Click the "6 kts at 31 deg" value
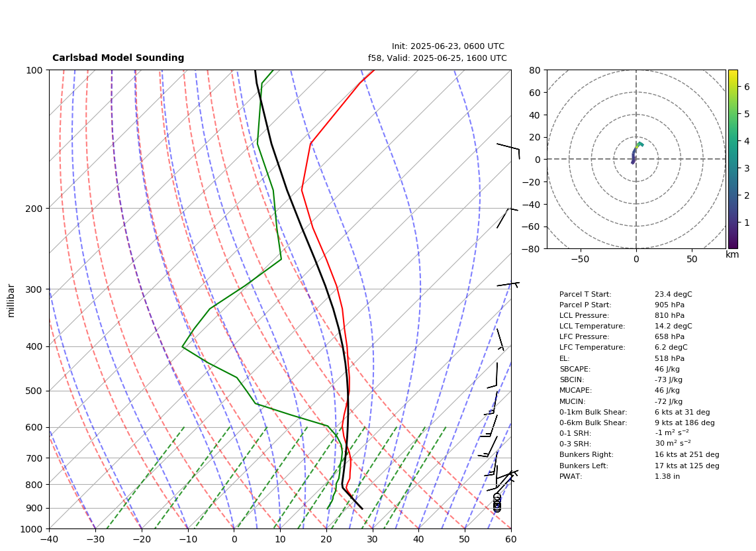Viewport: 756px width, 551px height. click(x=683, y=412)
